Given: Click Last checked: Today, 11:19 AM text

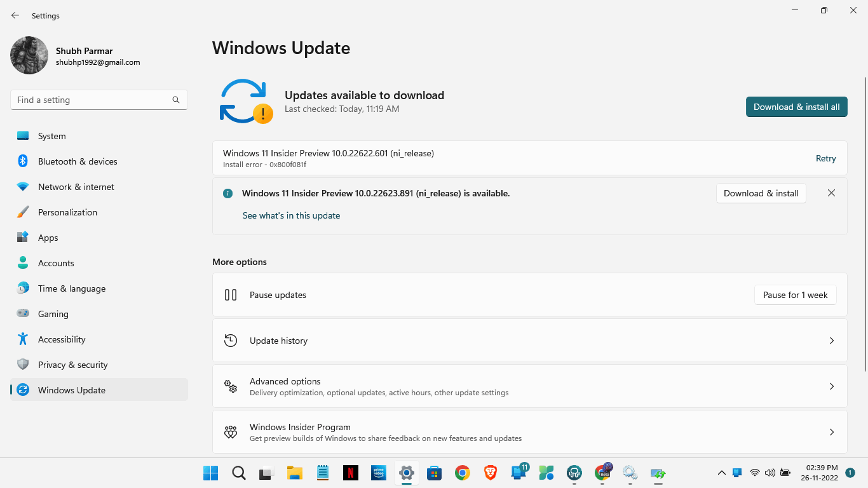Looking at the screenshot, I should pyautogui.click(x=342, y=109).
